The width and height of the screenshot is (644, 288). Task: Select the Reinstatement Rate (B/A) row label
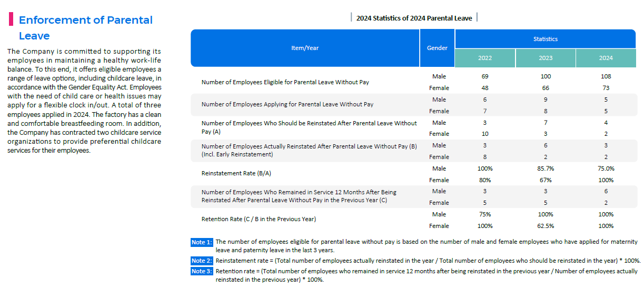(x=236, y=173)
